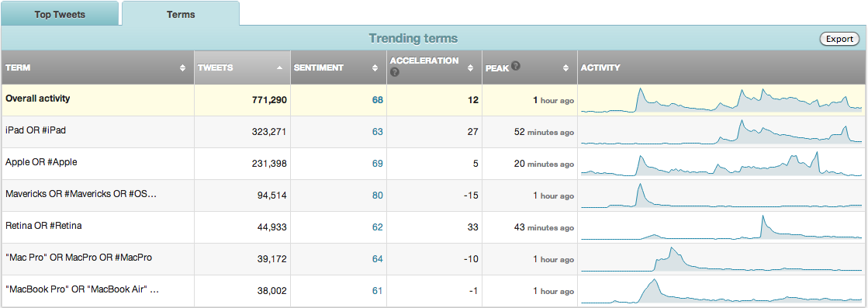Export the trending terms data
868x308 pixels.
tap(839, 39)
